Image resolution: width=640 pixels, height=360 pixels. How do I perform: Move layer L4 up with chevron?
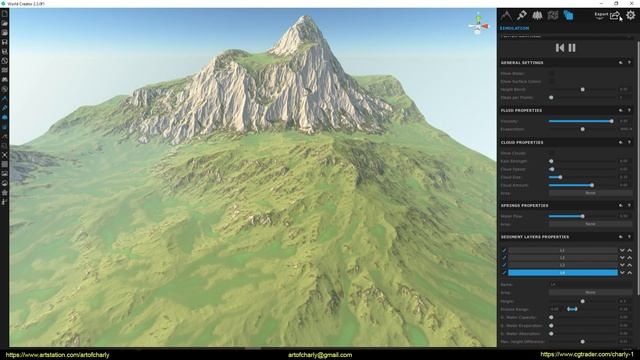click(x=630, y=272)
